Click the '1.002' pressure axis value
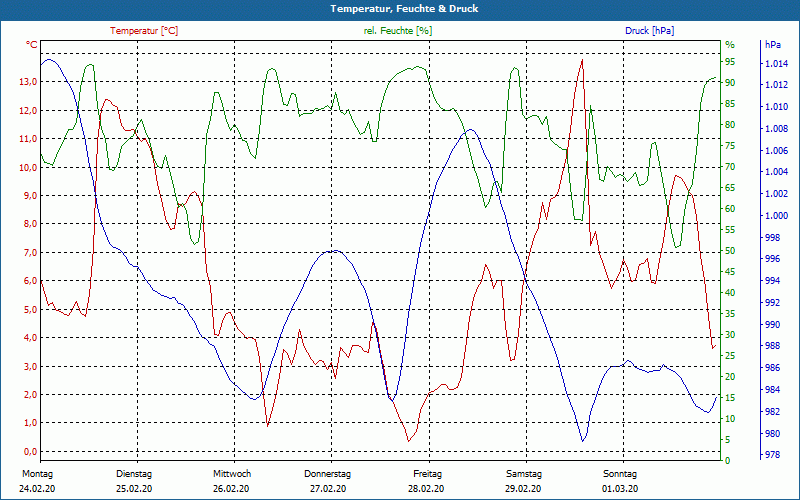The width and height of the screenshot is (800, 500). tap(776, 194)
